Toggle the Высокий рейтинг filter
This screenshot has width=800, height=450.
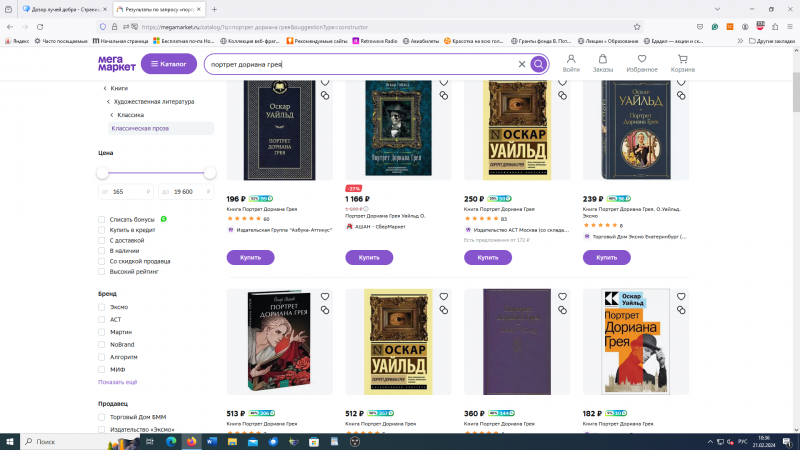pos(102,272)
